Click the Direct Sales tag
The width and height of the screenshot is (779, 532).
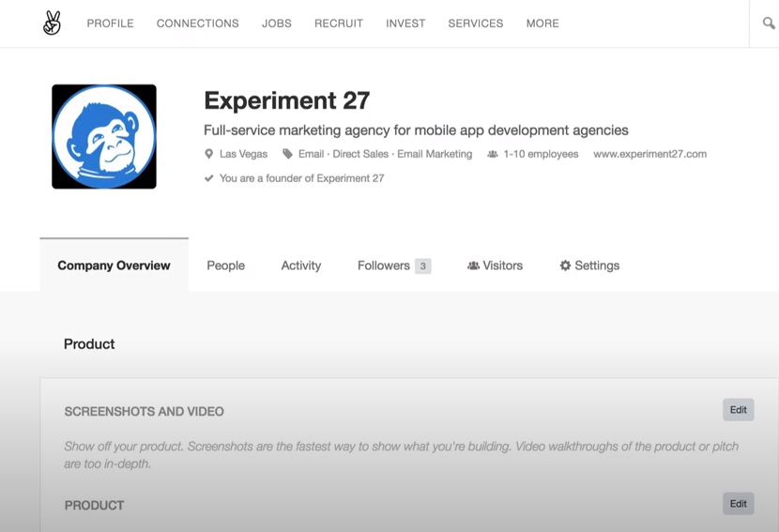pos(360,154)
